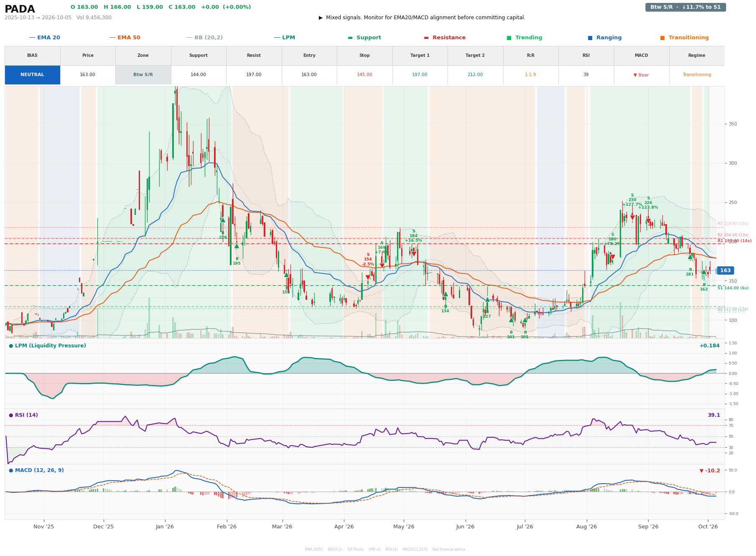The width and height of the screenshot is (756, 556).
Task: Click the Btw S/R status badge at top right
Action: (x=685, y=7)
